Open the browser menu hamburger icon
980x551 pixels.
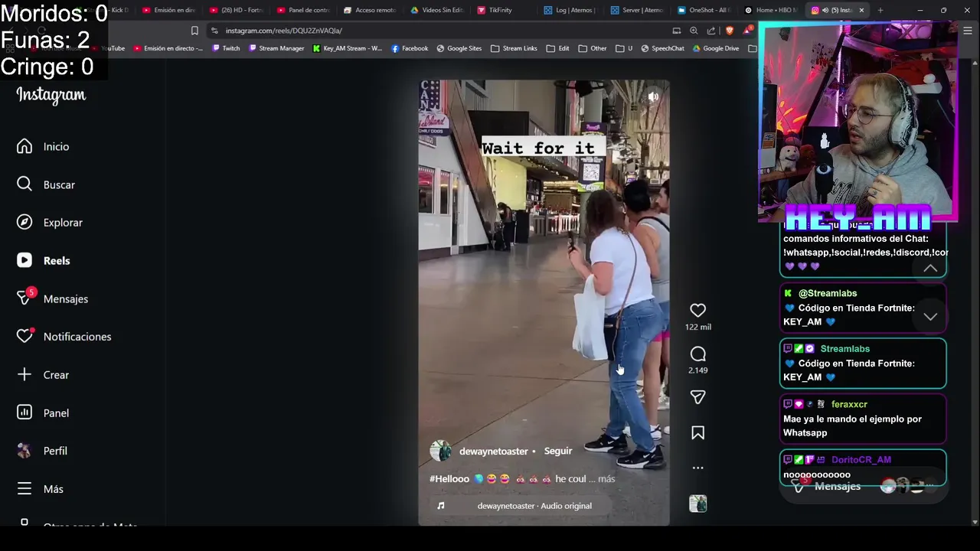pyautogui.click(x=968, y=31)
